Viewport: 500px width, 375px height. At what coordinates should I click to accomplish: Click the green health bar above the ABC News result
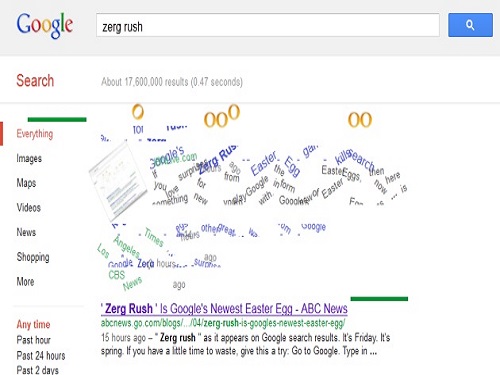[379, 299]
